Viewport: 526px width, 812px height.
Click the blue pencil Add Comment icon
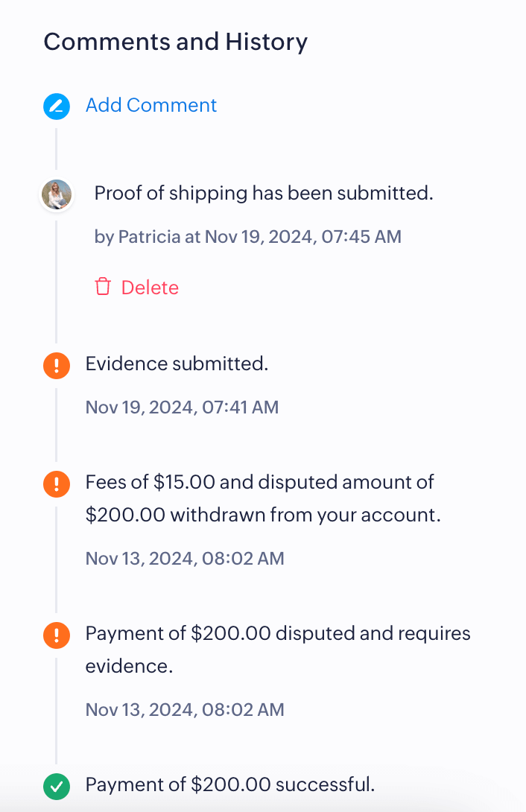pos(56,107)
